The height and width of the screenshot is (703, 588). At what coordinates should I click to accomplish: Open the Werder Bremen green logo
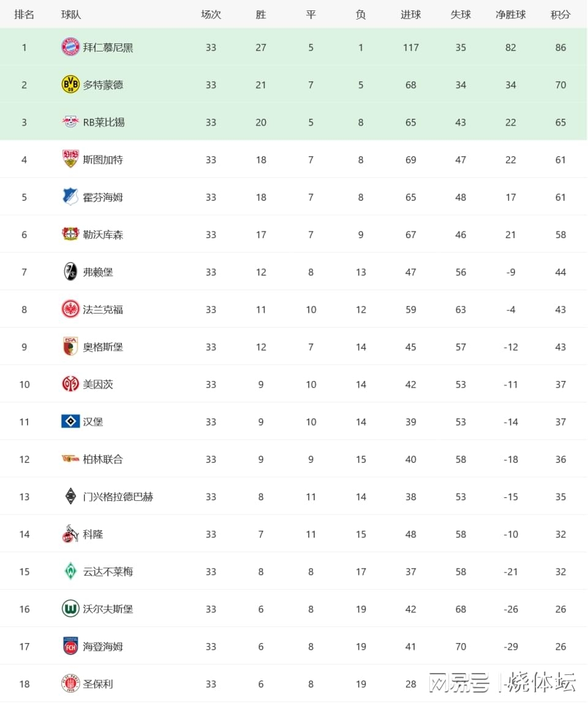click(70, 571)
